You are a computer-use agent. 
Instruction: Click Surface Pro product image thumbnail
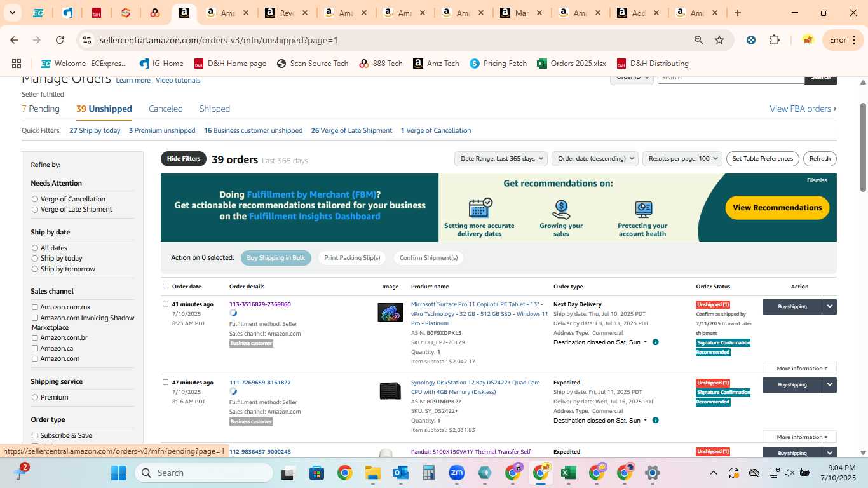click(390, 313)
